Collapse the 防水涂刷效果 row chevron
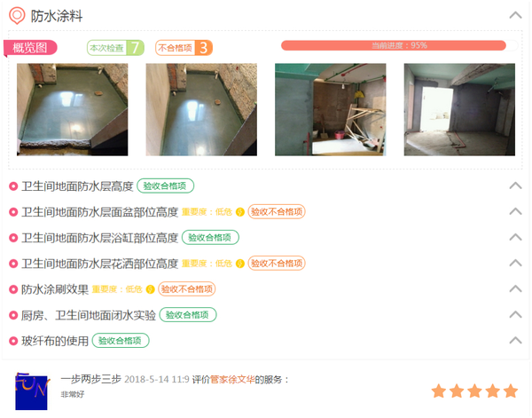The height and width of the screenshot is (418, 532). 515,288
